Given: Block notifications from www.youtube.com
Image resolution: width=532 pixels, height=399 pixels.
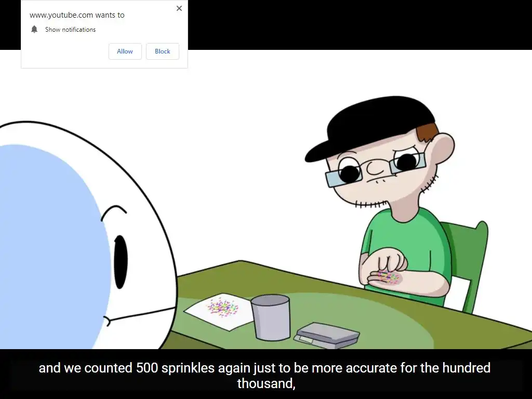Looking at the screenshot, I should coord(163,51).
